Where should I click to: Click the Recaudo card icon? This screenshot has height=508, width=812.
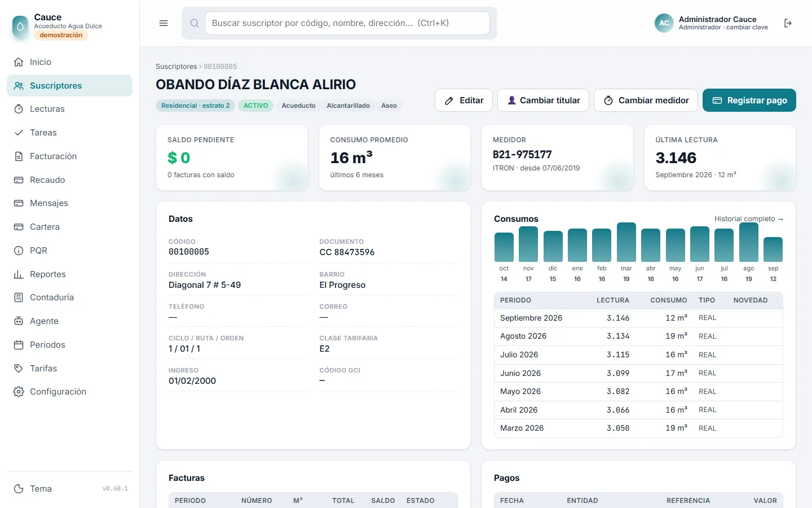[19, 180]
